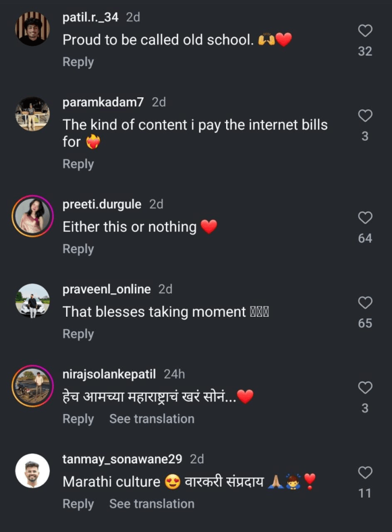392x532 pixels.
Task: Like patil.r._34's comment with the heart
Action: point(365,31)
